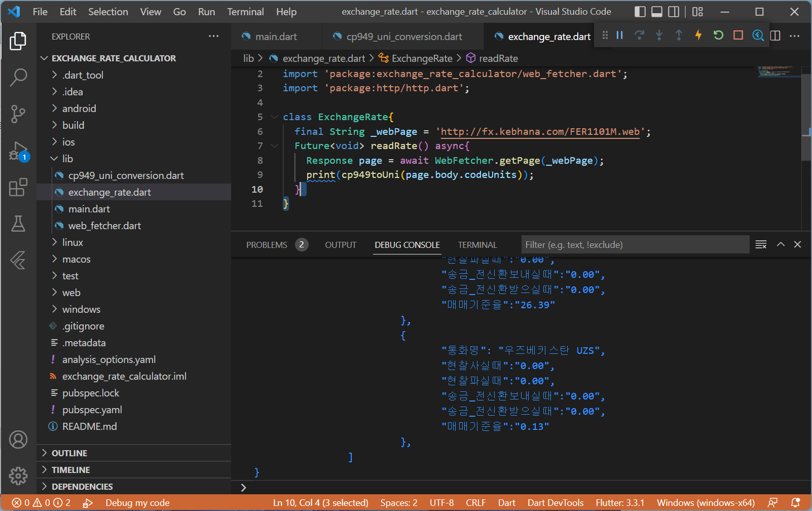Expand the DEPENDENCIES section
This screenshot has width=812, height=511.
(134, 487)
